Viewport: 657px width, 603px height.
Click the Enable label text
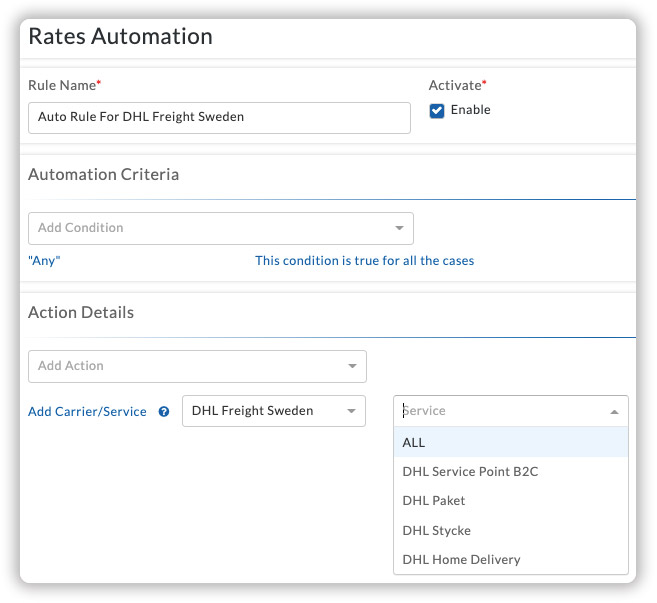click(471, 110)
